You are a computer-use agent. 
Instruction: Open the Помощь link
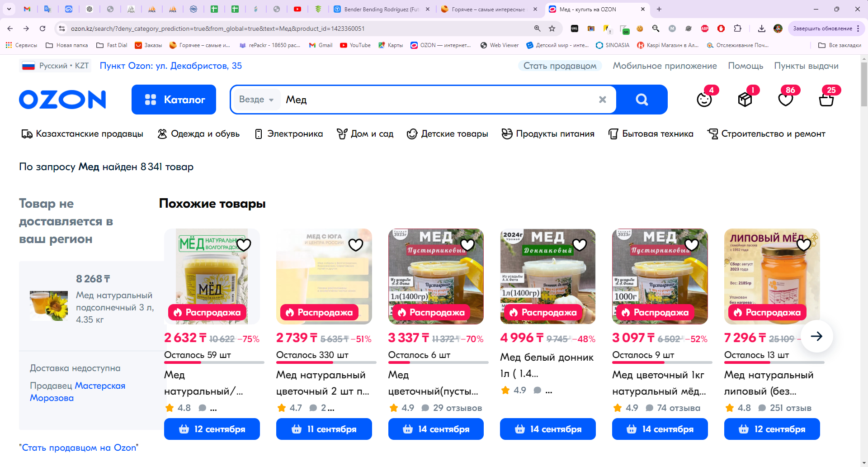[x=745, y=66]
